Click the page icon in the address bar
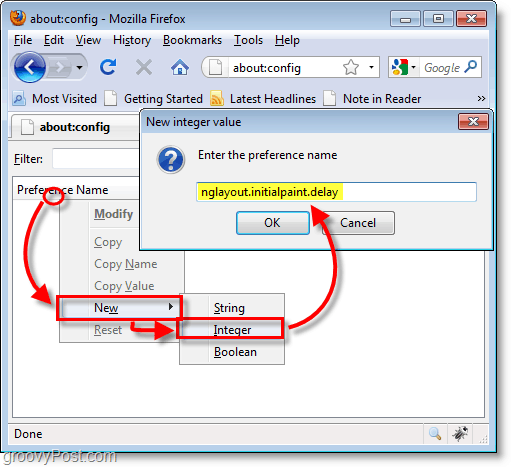511x467 pixels. [x=215, y=68]
